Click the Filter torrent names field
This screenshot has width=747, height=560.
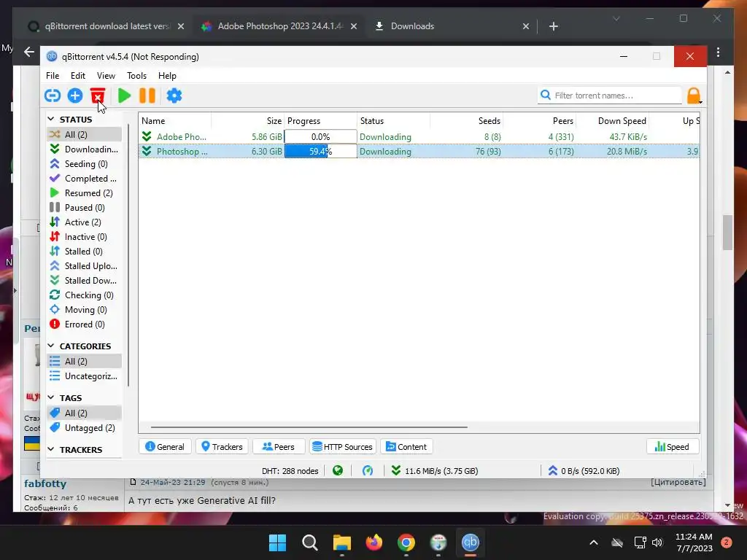coord(610,96)
